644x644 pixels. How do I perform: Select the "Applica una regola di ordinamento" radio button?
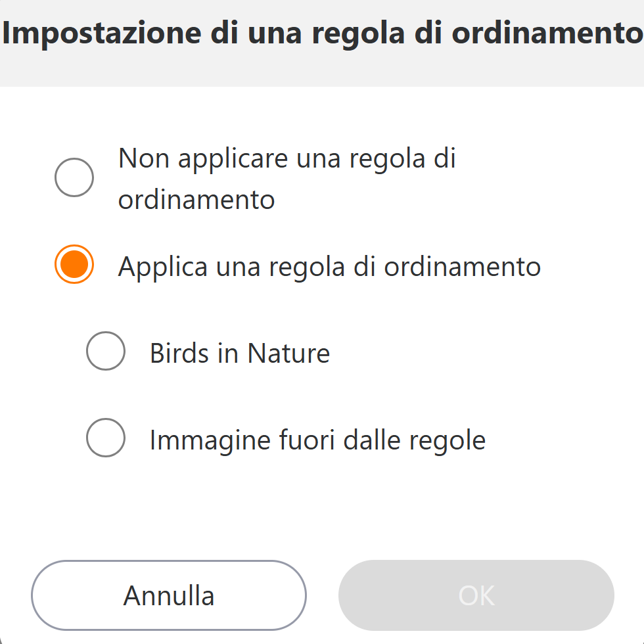74,264
